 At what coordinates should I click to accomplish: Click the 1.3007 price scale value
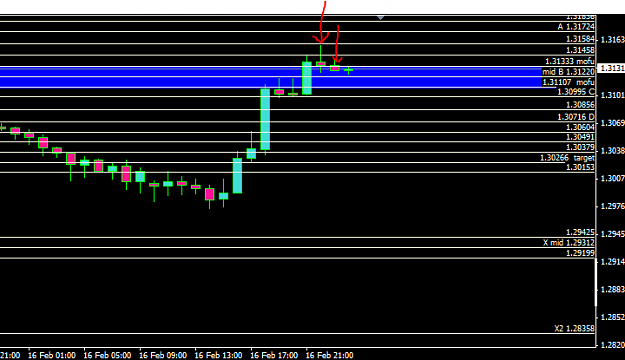coord(613,179)
